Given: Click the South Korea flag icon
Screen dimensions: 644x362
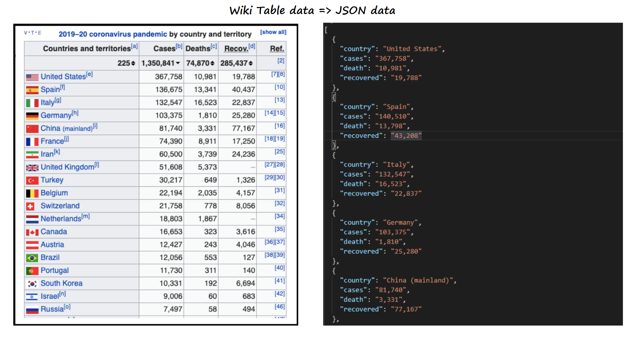Looking at the screenshot, I should (x=32, y=284).
